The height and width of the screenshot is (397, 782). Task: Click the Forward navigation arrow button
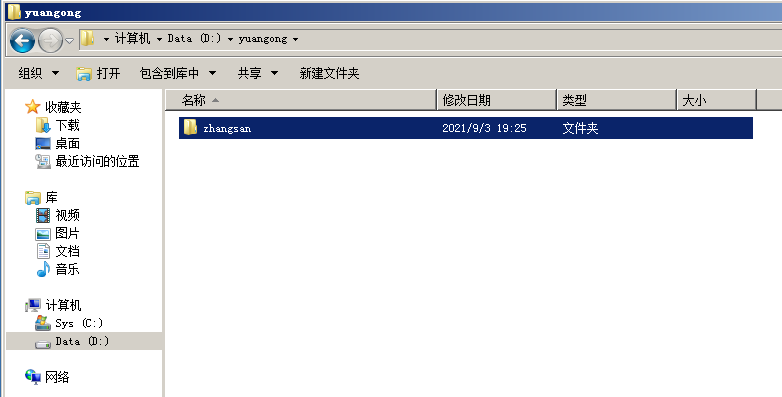coord(50,40)
